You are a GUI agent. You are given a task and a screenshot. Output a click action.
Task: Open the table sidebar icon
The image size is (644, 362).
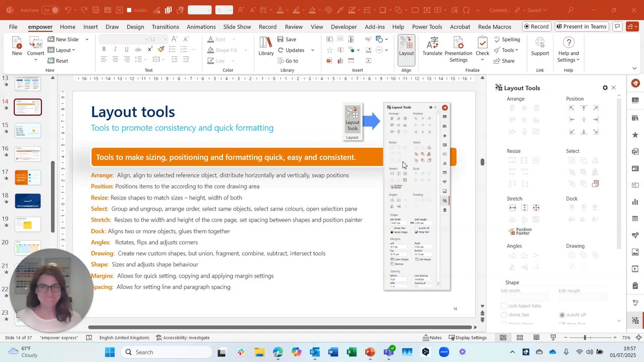[x=635, y=219]
